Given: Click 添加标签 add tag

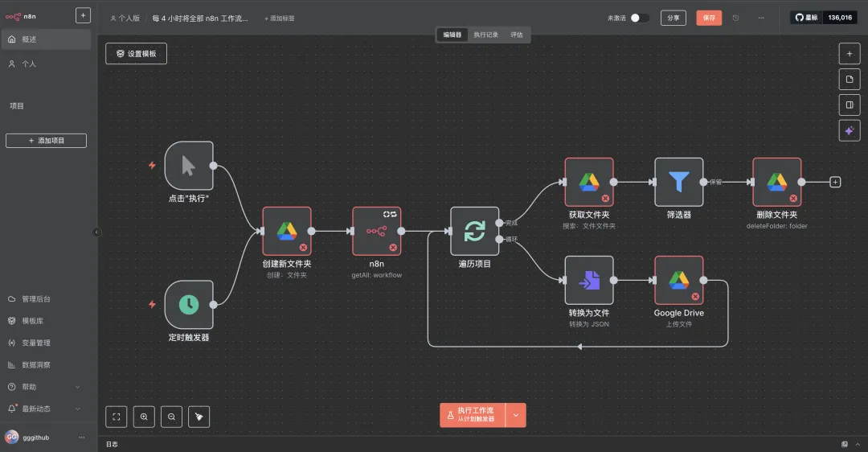Looking at the screenshot, I should (280, 18).
